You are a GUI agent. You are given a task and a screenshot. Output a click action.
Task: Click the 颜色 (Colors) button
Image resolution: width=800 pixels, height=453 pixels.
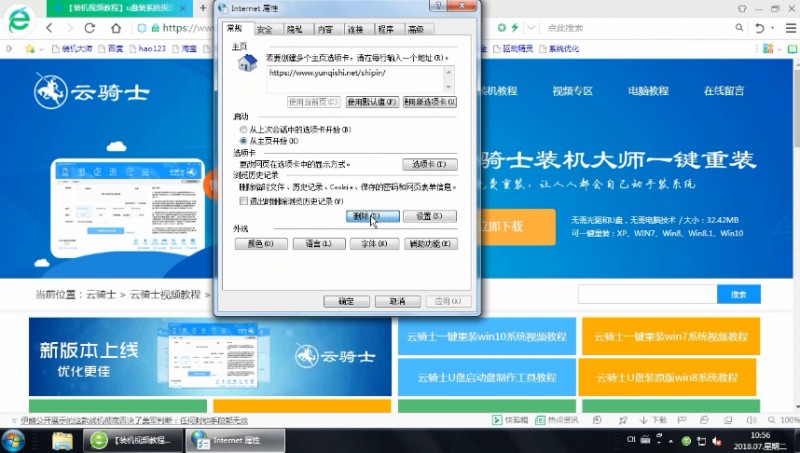click(261, 244)
